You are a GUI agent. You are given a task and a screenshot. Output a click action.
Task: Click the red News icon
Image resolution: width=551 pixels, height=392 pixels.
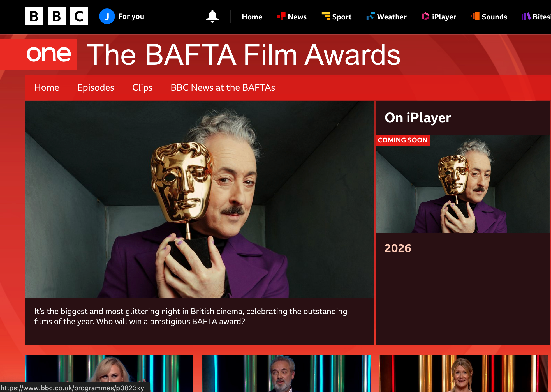click(281, 16)
